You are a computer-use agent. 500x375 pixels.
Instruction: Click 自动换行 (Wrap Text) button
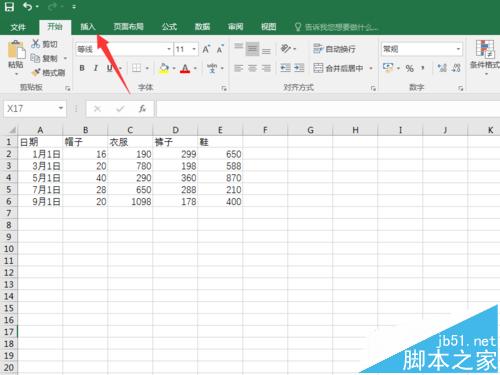tap(334, 49)
